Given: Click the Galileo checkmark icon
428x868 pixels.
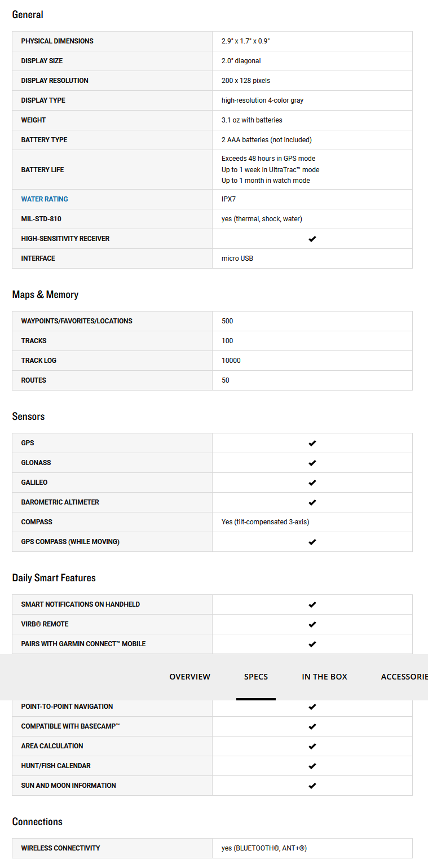Looking at the screenshot, I should point(312,483).
